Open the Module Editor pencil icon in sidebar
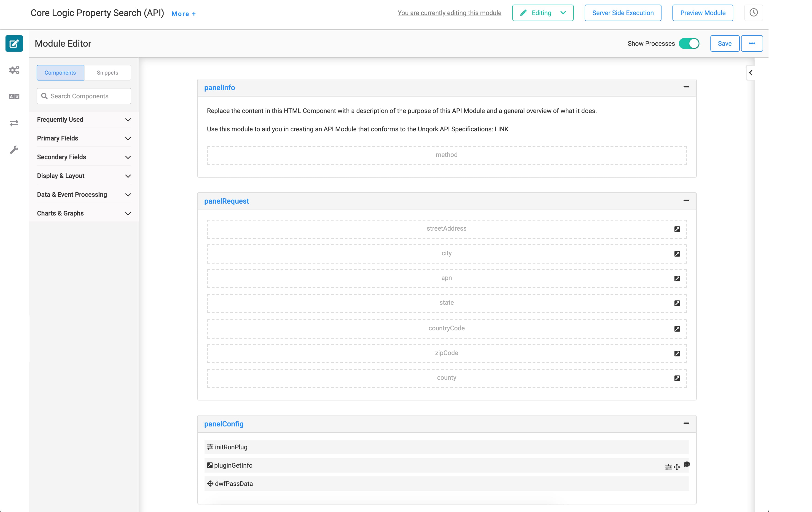 click(14, 43)
